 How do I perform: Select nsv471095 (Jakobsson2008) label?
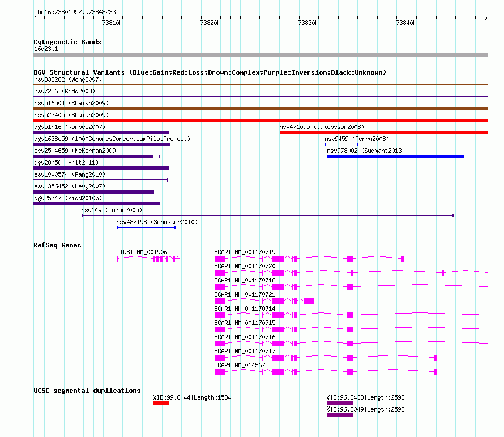point(322,127)
